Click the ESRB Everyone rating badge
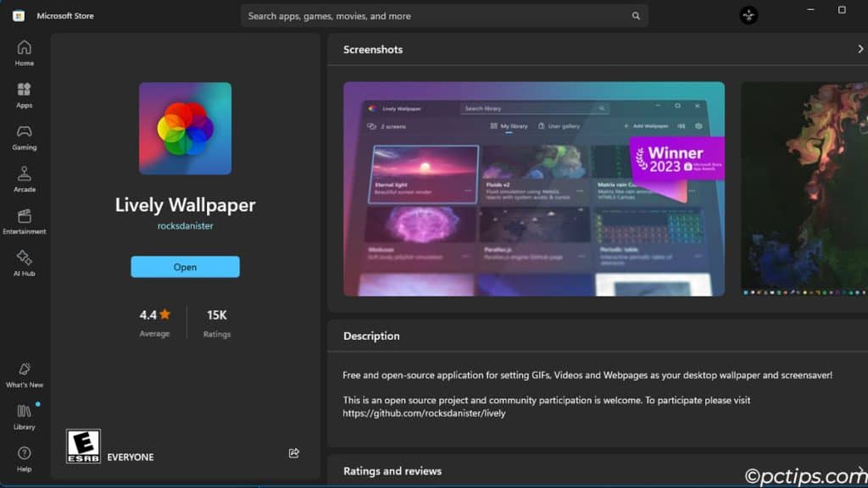 pos(83,446)
